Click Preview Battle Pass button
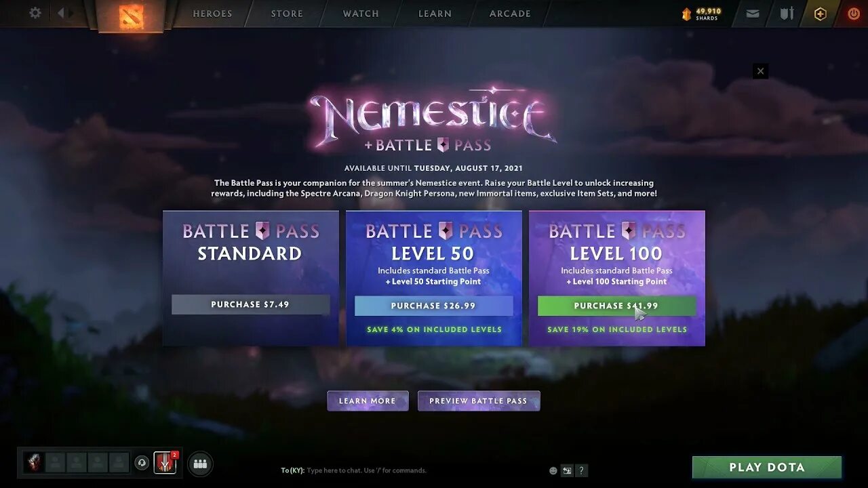The image size is (868, 488). [479, 401]
